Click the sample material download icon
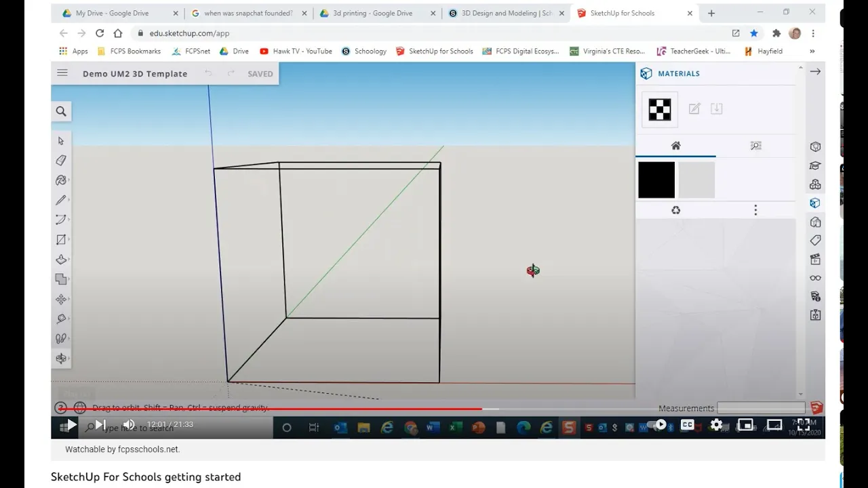 point(716,108)
